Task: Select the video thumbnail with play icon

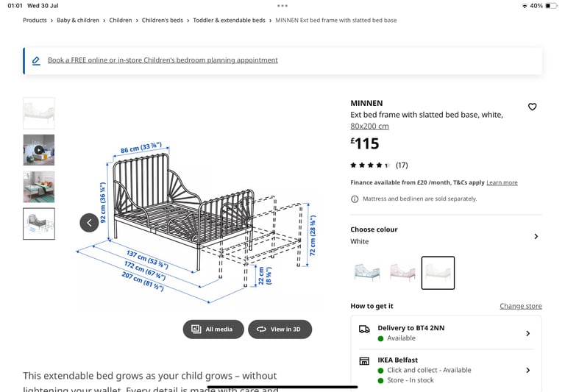Action: [x=39, y=150]
